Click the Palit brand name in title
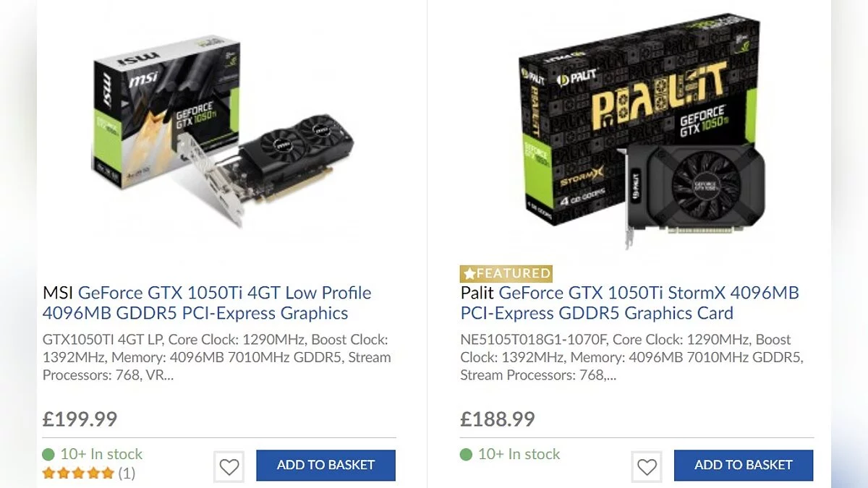This screenshot has height=488, width=868. coord(477,293)
